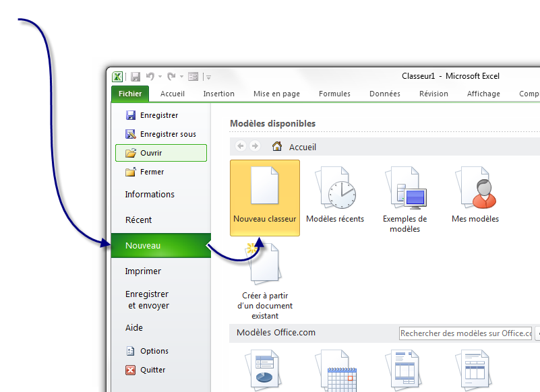Switch to the Insertion ribbon tab
Viewport: 540px width, 392px height.
click(x=219, y=94)
